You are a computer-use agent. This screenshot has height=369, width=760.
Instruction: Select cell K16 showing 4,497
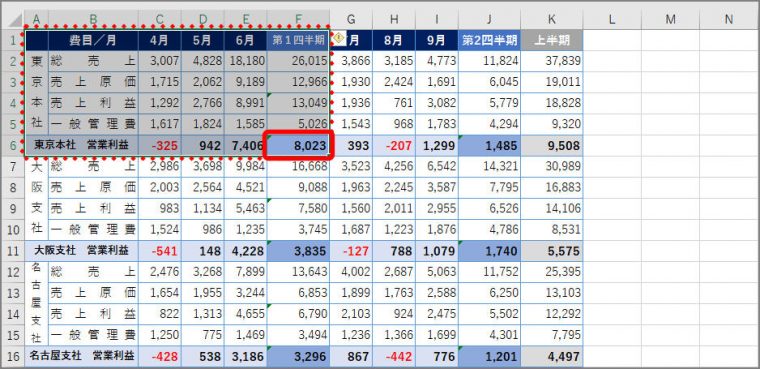coord(552,357)
